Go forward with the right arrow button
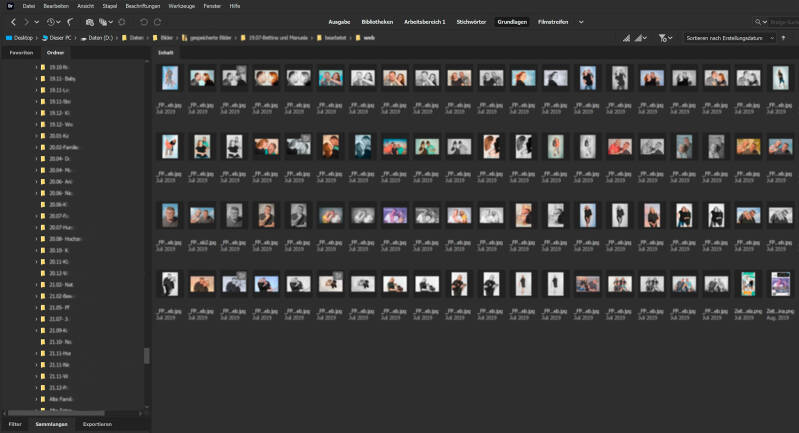799x433 pixels. (26, 22)
